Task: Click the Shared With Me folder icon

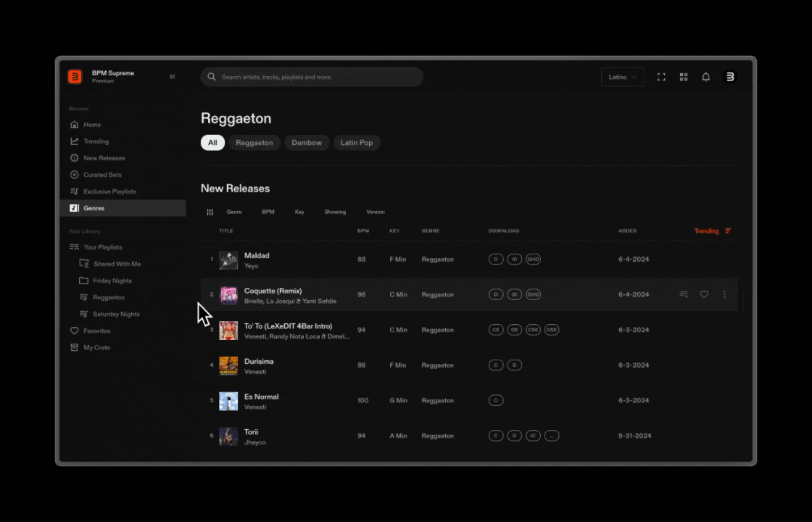Action: [x=84, y=264]
